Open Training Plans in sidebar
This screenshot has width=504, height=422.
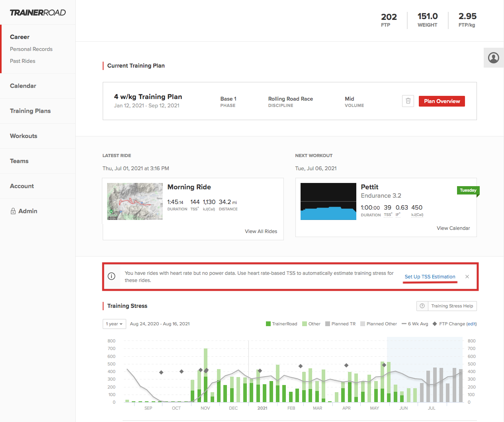pos(30,111)
